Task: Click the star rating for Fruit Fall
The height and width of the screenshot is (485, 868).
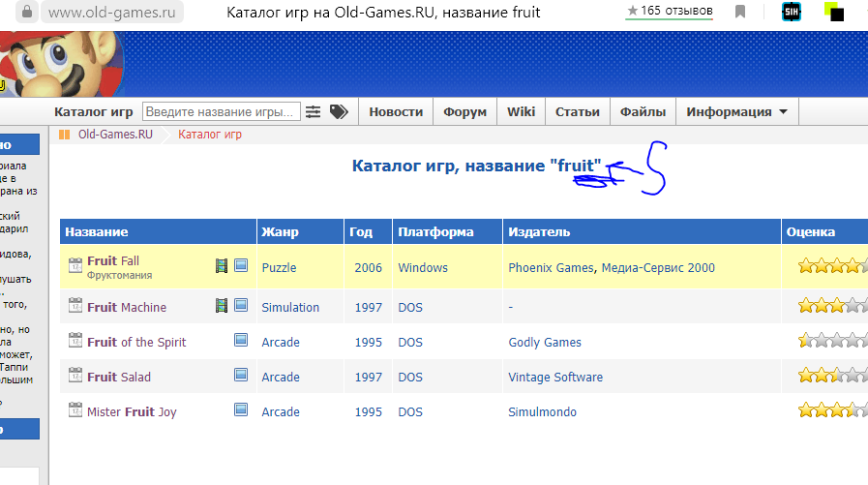Action: (x=832, y=266)
